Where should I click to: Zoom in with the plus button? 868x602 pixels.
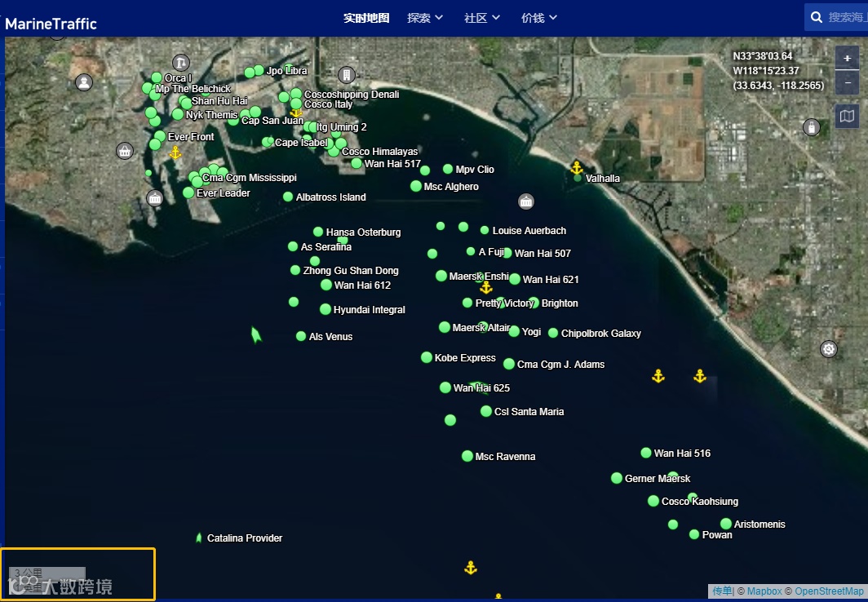pyautogui.click(x=847, y=58)
